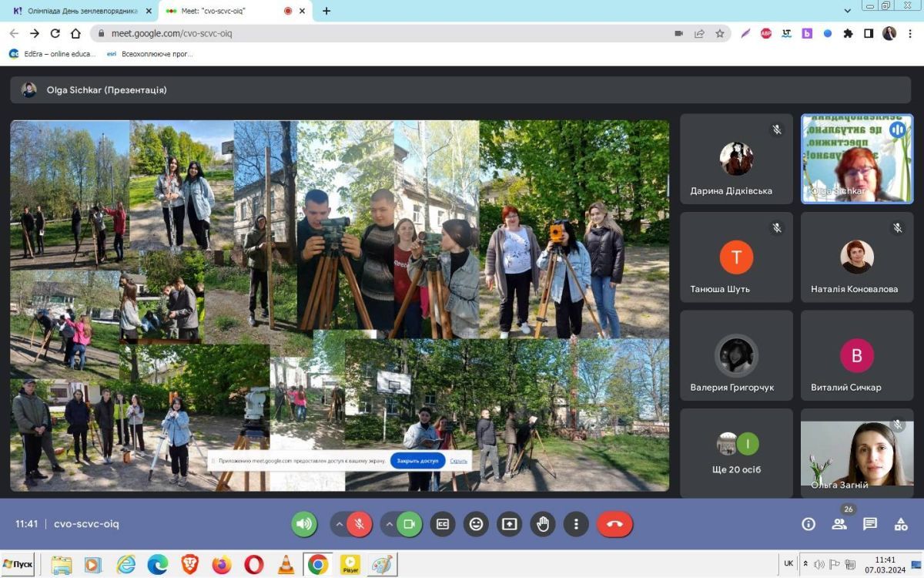Screen dimensions: 924x578
Task: Click the closed captions button
Action: [x=442, y=524]
